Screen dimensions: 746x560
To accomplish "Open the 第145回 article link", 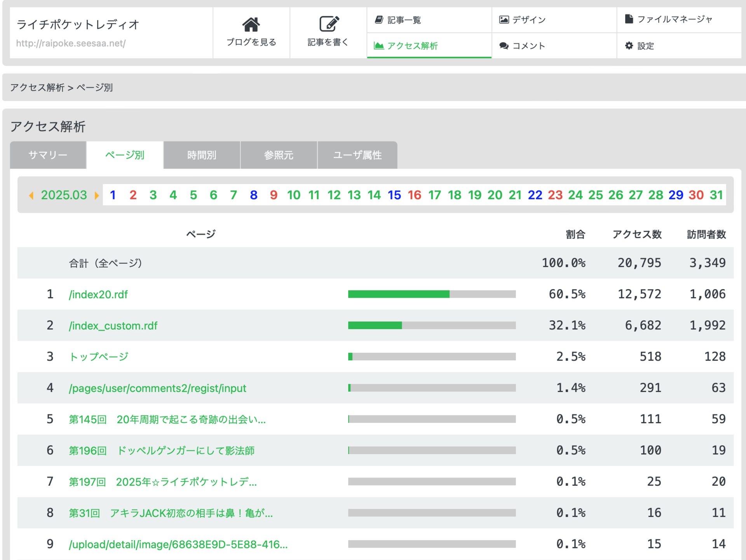I will click(167, 419).
